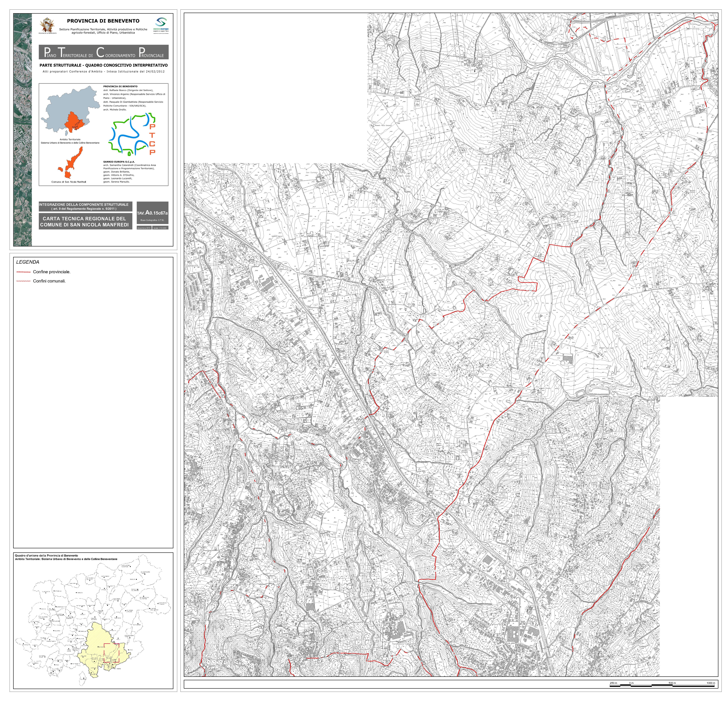Viewport: 728px width, 701px height.
Task: Click 'dott. Raffaele Bianco' credit line
Action: [128, 90]
